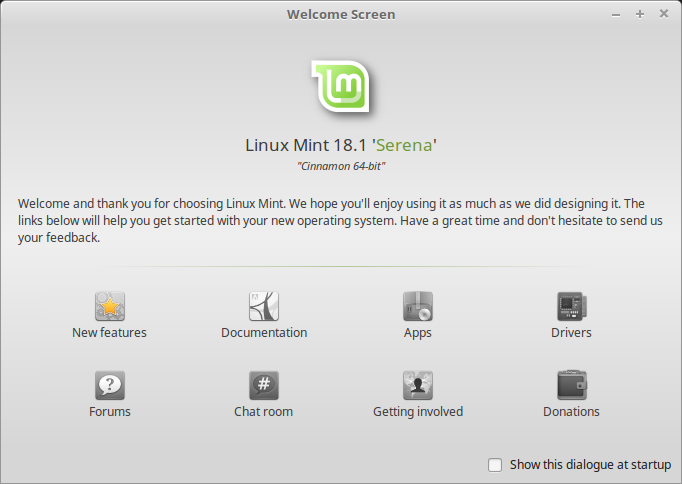The height and width of the screenshot is (484, 682).
Task: Open the Donations wallet icon
Action: point(571,385)
